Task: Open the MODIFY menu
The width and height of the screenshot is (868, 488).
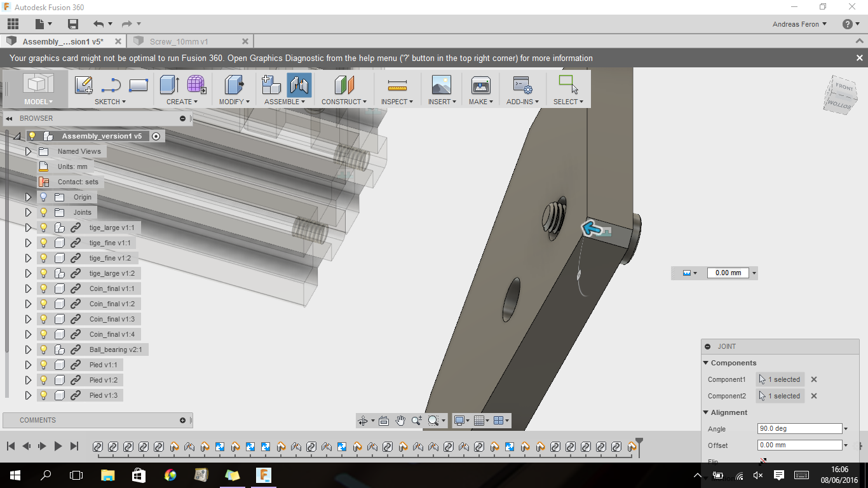Action: pos(234,102)
